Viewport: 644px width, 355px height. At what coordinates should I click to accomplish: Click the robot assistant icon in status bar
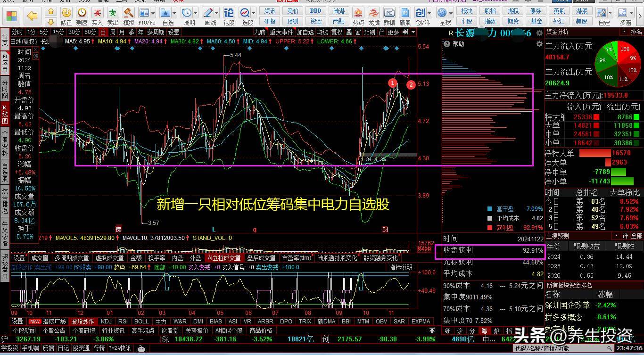[x=140, y=348]
